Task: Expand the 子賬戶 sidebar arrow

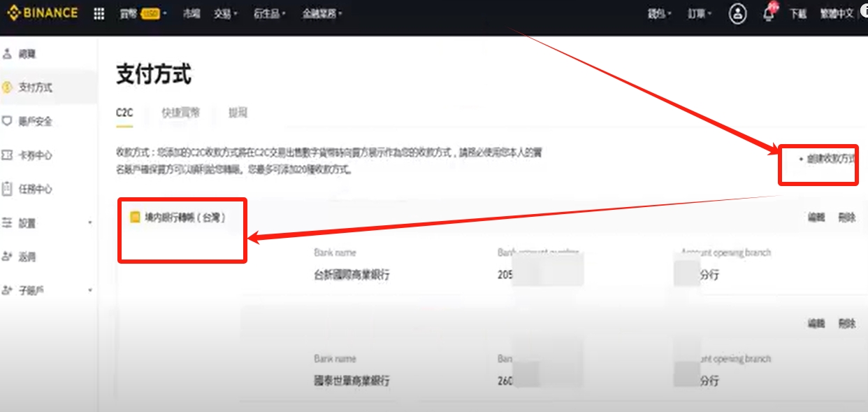Action: click(89, 290)
